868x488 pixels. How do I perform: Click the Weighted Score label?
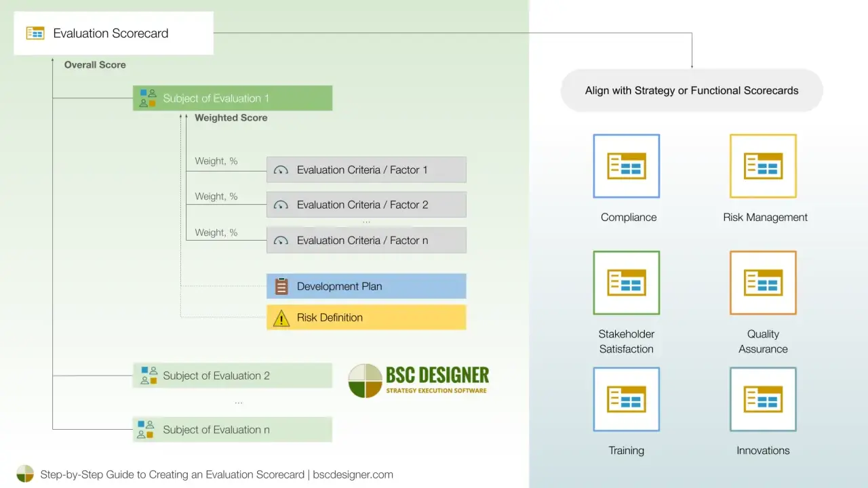[231, 118]
